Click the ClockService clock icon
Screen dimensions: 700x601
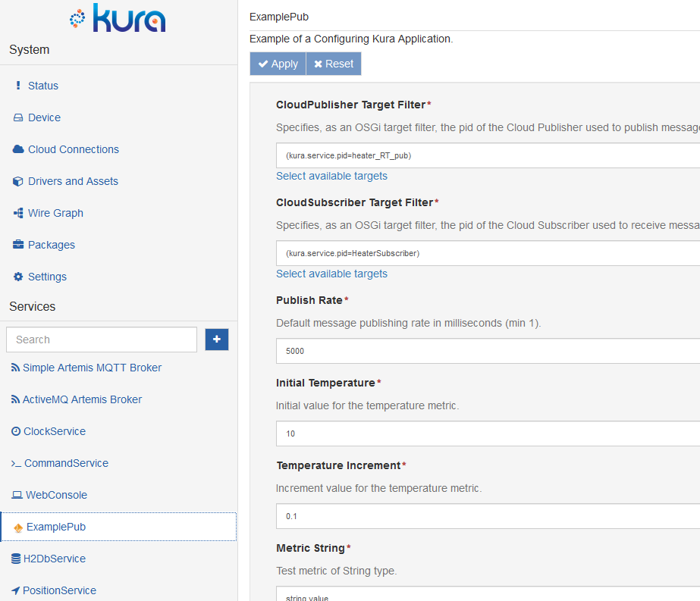click(16, 431)
